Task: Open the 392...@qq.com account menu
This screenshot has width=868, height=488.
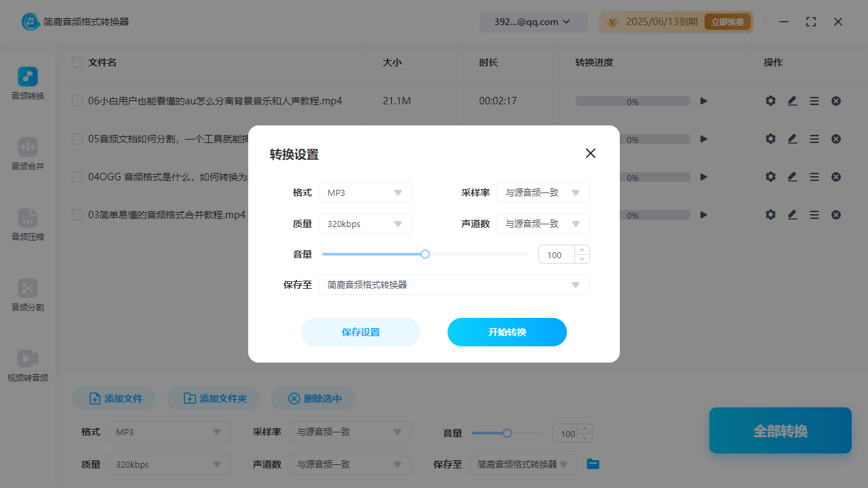Action: tap(533, 21)
